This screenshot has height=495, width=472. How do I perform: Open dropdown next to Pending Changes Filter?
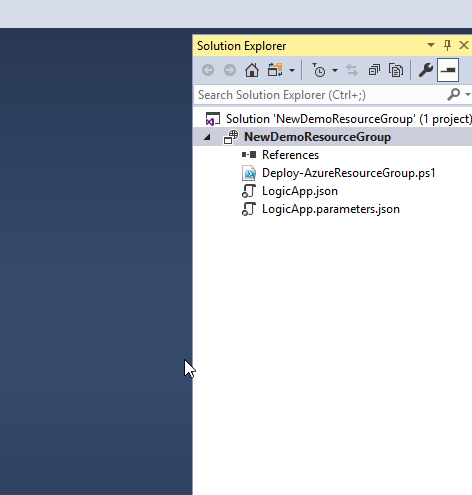tap(335, 70)
